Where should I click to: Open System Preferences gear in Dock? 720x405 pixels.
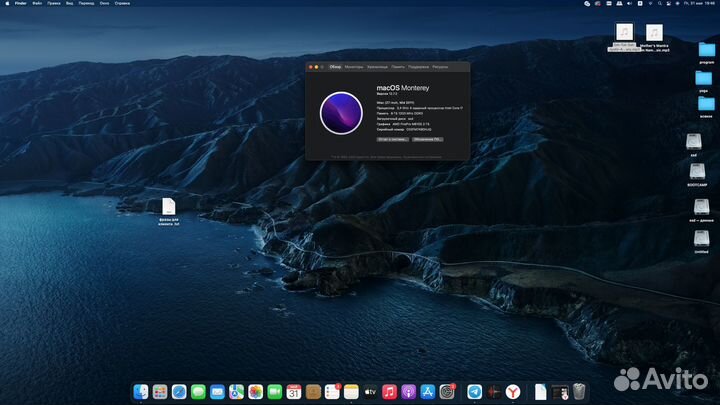pos(447,392)
